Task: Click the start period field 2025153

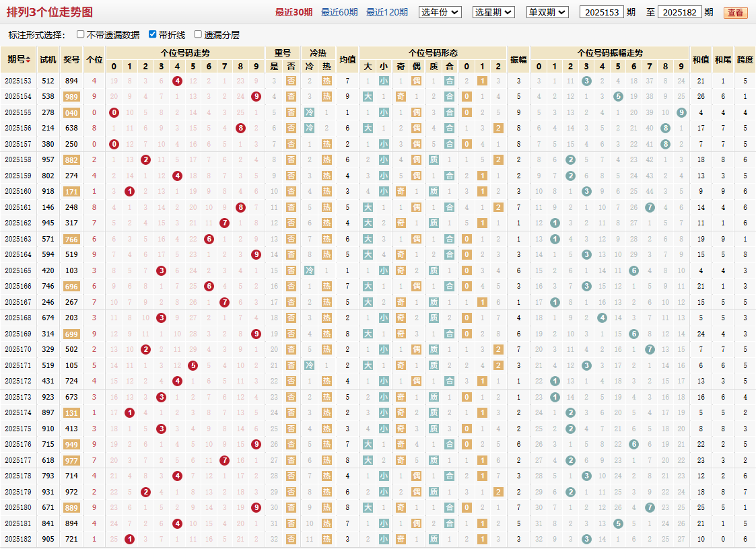Action: point(602,12)
